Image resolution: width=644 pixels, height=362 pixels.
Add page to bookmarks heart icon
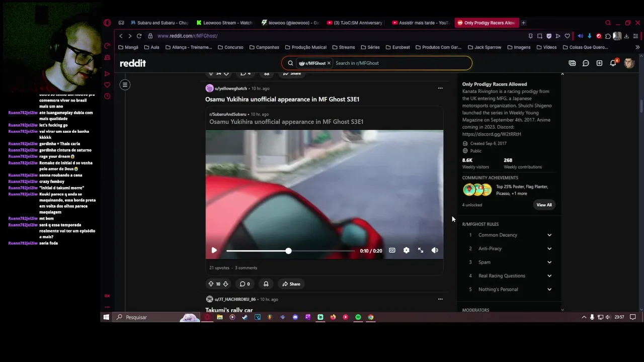tap(567, 36)
